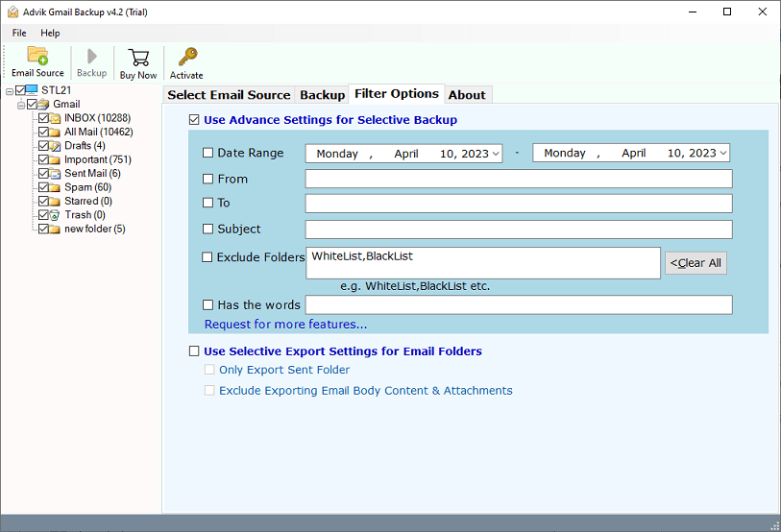Click the Sent Mail folder icon

[55, 174]
